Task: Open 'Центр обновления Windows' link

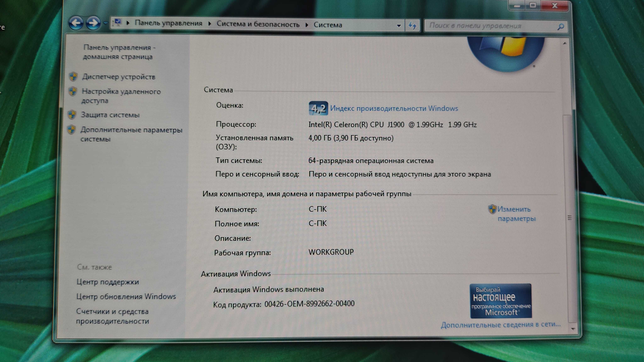Action: (x=126, y=296)
